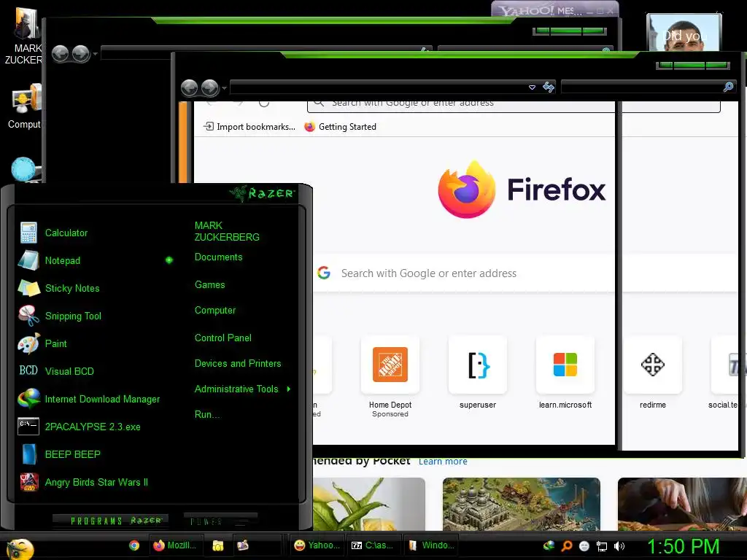Open Computer from the start menu
This screenshot has width=747, height=560.
point(215,311)
